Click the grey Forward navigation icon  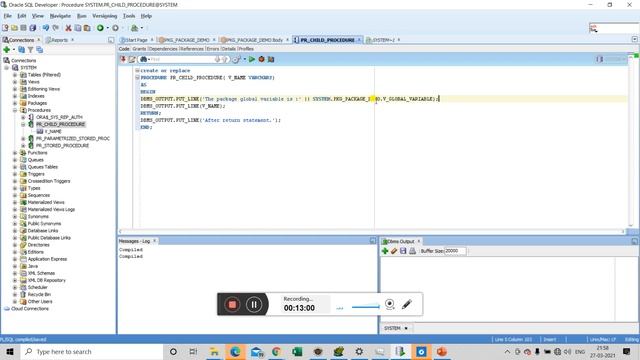pos(116,28)
